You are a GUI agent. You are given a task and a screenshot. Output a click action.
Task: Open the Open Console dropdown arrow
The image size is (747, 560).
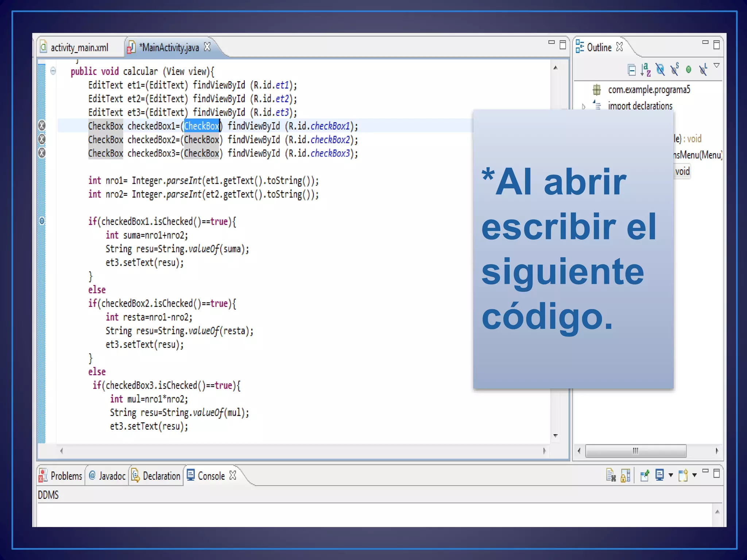pyautogui.click(x=694, y=475)
